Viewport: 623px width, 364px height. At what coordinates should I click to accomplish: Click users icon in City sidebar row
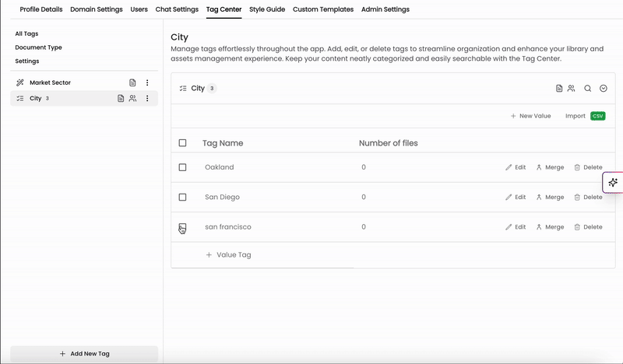tap(132, 99)
